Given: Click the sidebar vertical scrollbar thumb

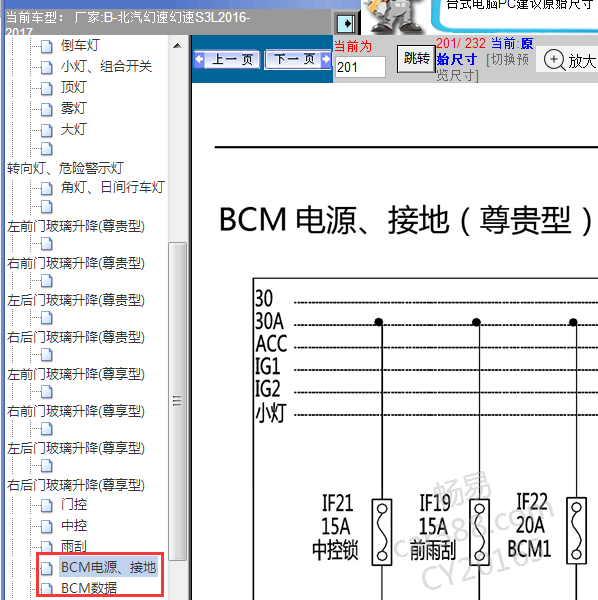Looking at the screenshot, I should point(177,401).
